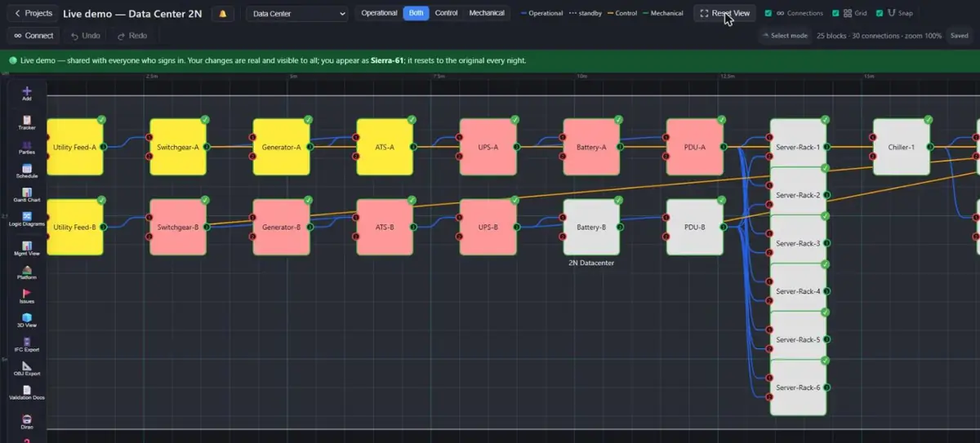Screen dimensions: 980x443
Task: Select the Generator-A block
Action: (x=282, y=147)
